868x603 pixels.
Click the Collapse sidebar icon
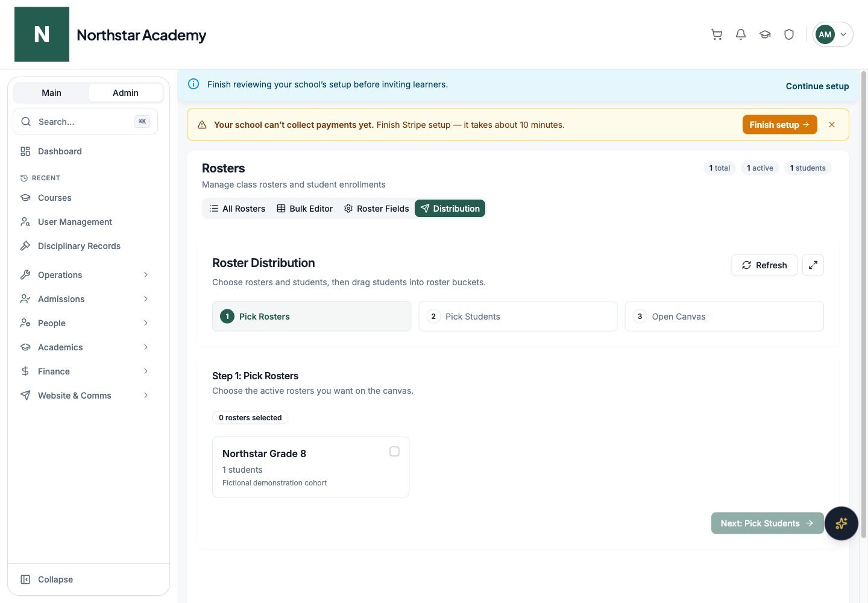25,579
